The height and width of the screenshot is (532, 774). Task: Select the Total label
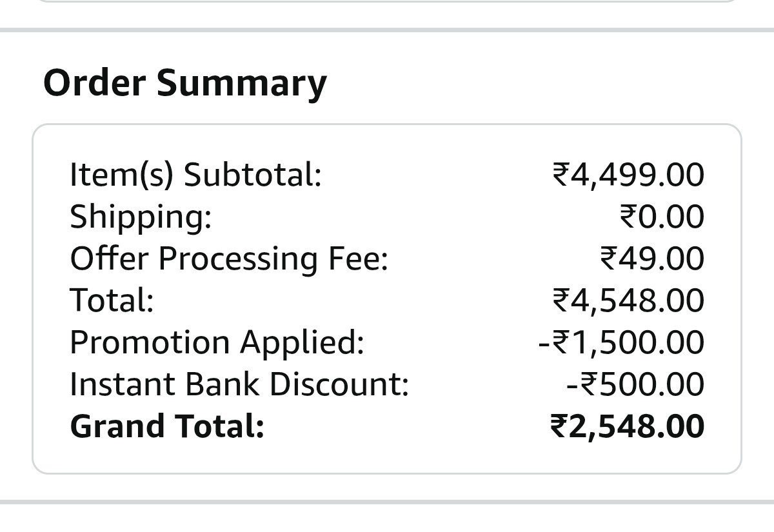pyautogui.click(x=112, y=300)
